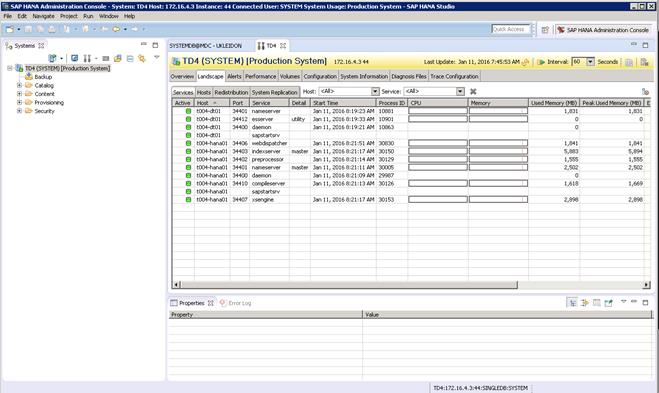Select the System Replication sub-tab

coord(274,92)
